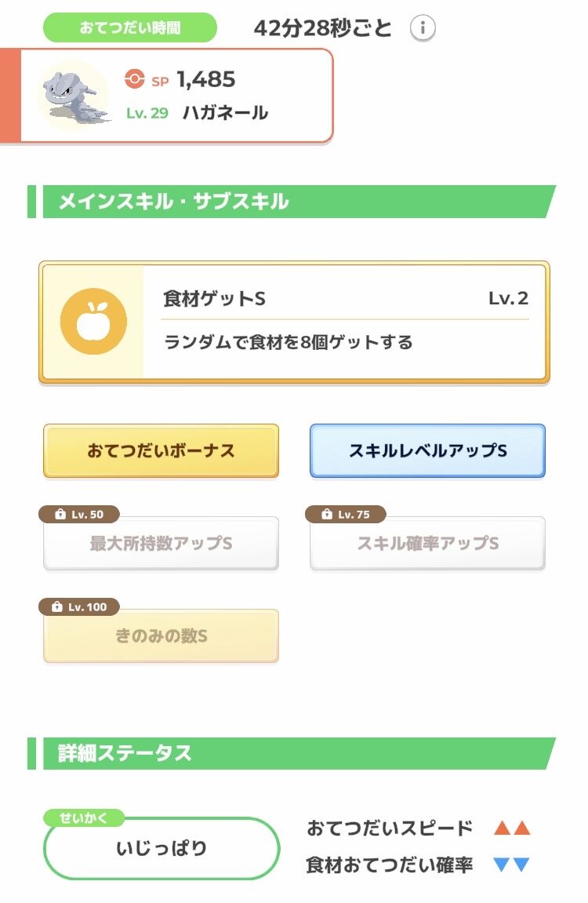Tap locked スキル確率アップS sub skill

(427, 543)
